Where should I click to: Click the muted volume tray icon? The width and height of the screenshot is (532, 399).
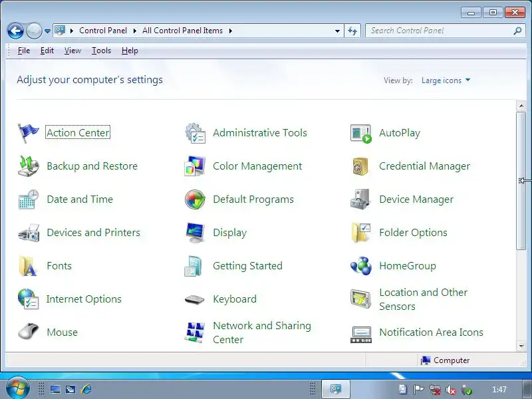coord(451,390)
